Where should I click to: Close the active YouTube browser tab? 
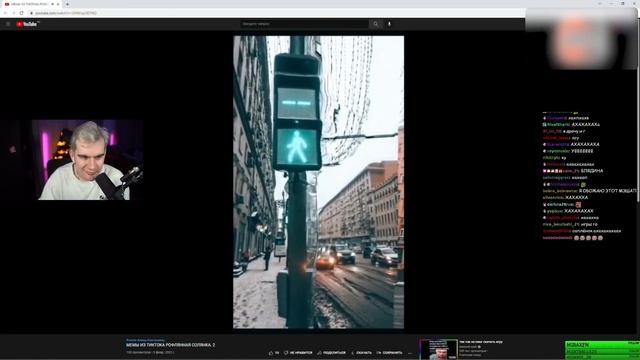tap(58, 4)
